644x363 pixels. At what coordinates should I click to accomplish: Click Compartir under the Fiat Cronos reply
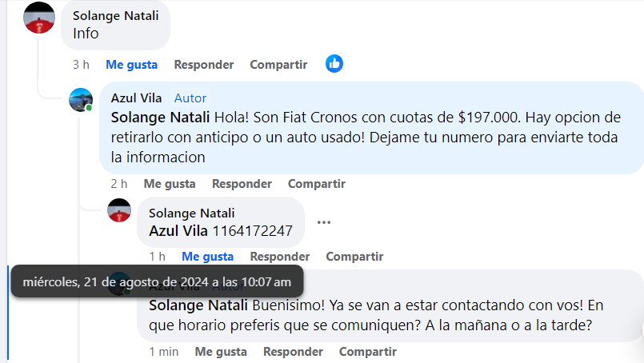pos(316,184)
